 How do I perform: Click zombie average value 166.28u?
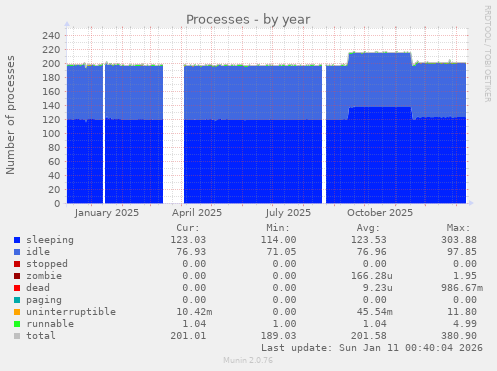click(x=371, y=276)
